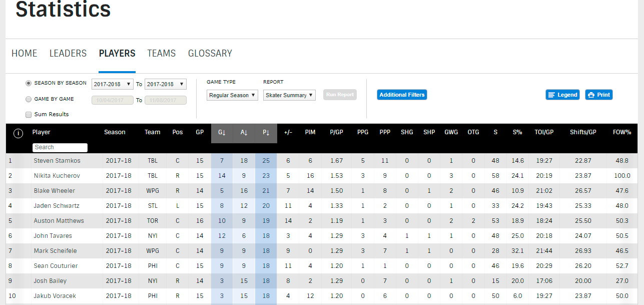Select Blake Wheeler in the table
The height and width of the screenshot is (305, 644).
point(55,191)
